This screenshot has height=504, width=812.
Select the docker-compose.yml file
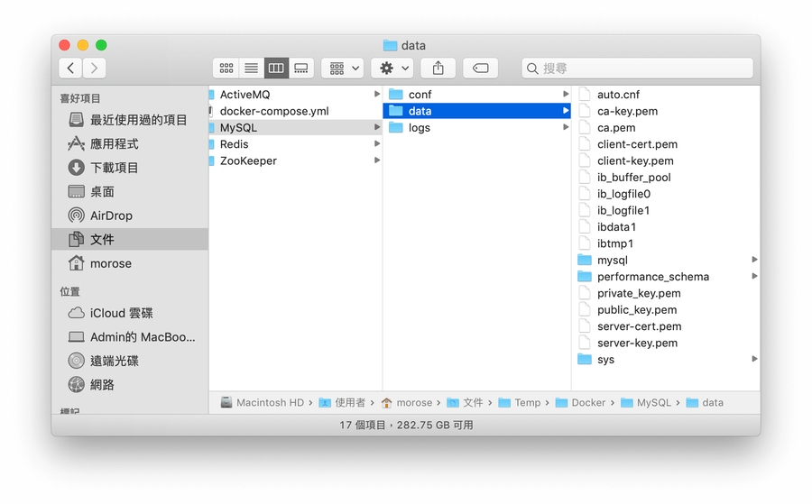pos(273,111)
